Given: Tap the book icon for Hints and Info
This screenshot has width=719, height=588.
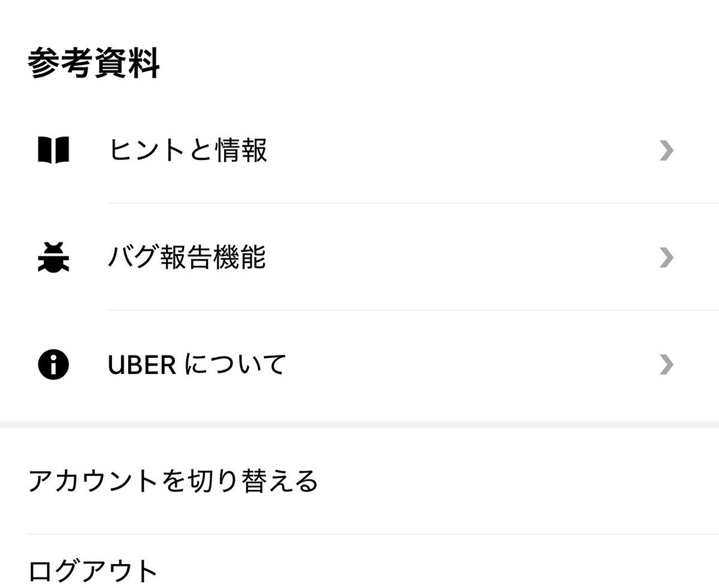Looking at the screenshot, I should click(x=53, y=150).
